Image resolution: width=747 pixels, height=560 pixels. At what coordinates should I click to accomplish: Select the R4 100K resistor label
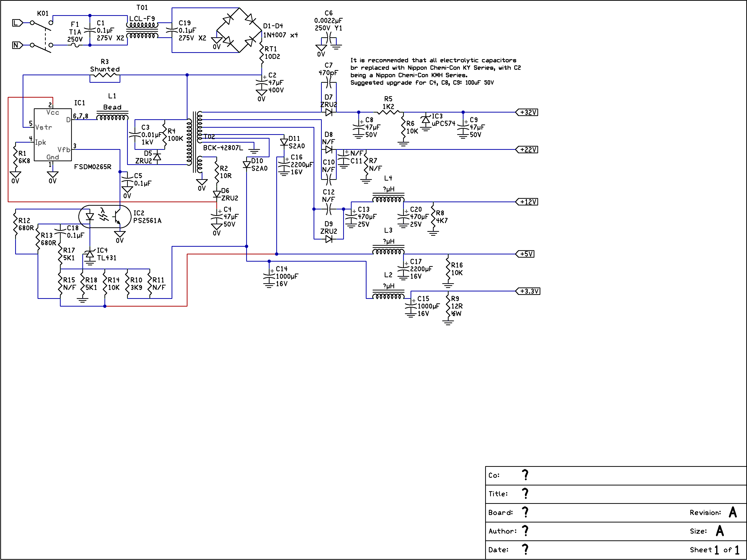click(x=175, y=135)
